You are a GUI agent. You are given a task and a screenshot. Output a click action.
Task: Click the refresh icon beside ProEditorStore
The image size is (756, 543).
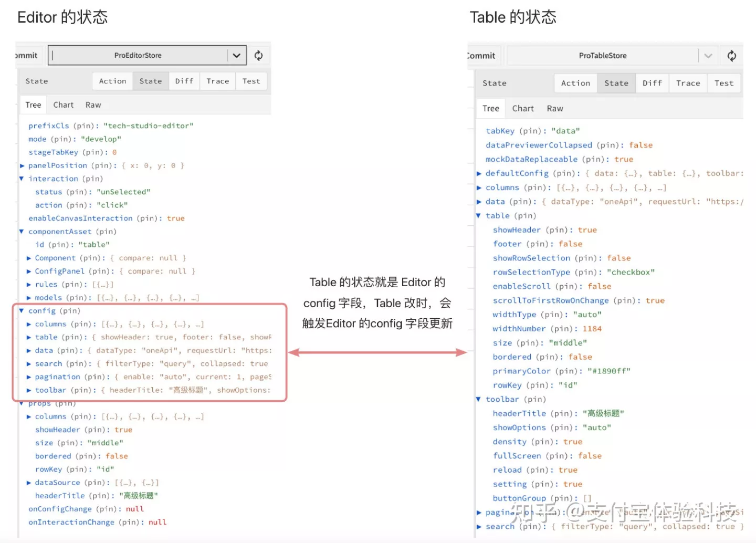coord(258,55)
